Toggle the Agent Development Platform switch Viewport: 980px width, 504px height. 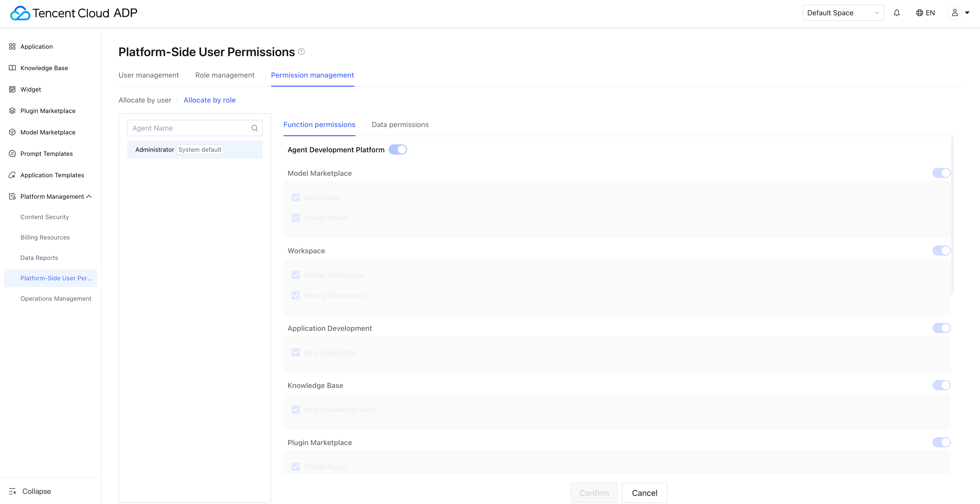[x=398, y=150]
